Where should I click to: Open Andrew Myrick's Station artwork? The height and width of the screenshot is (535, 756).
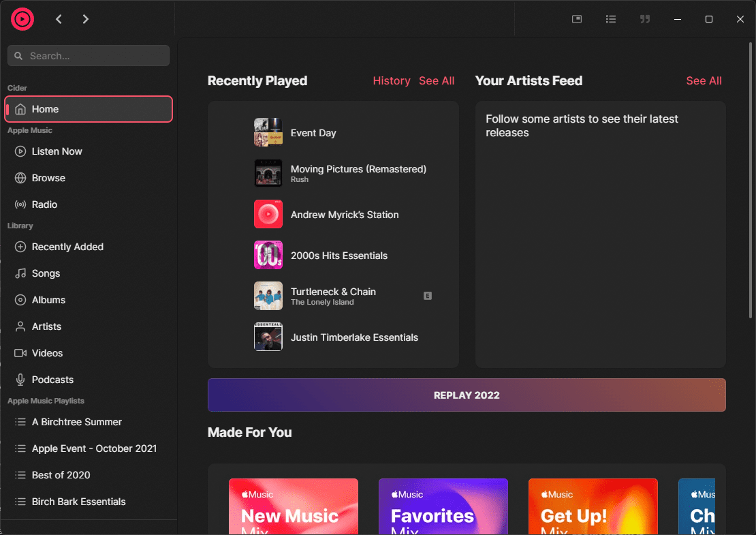tap(268, 214)
